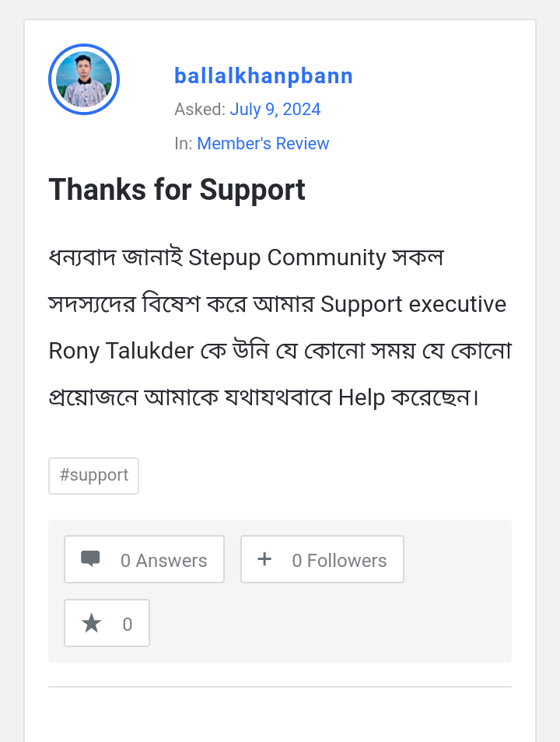
Task: Click the star count number
Action: [x=128, y=625]
